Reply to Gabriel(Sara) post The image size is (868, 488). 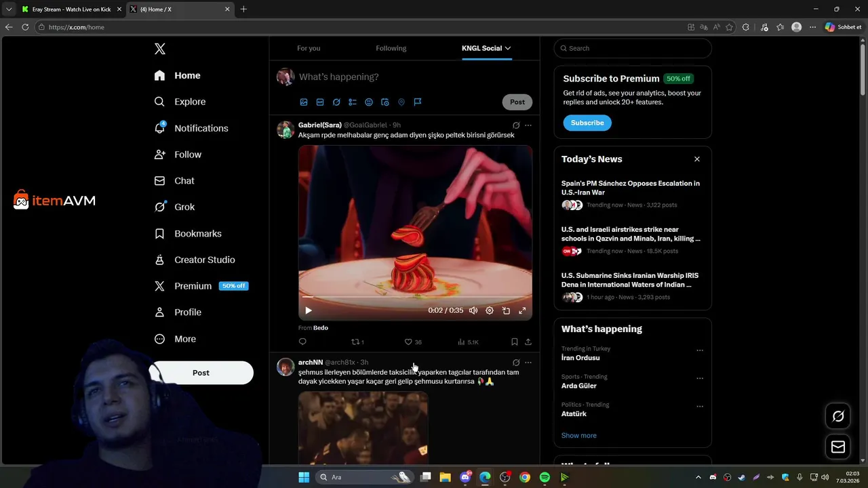302,342
